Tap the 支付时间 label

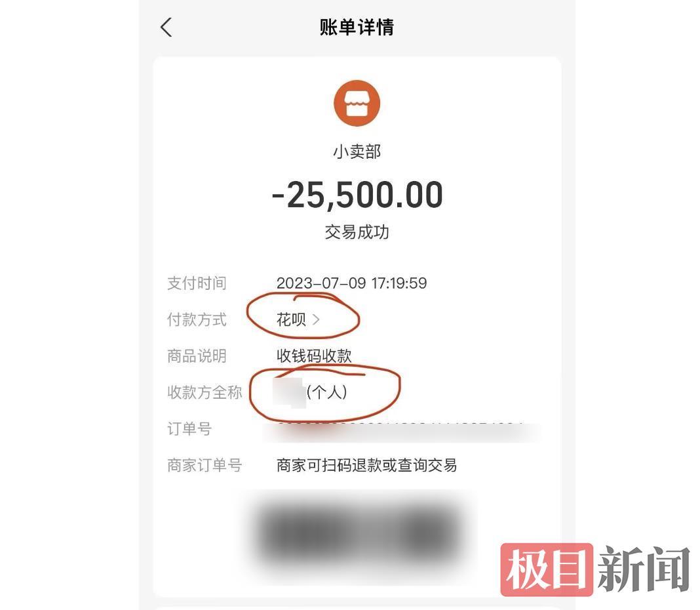[197, 283]
